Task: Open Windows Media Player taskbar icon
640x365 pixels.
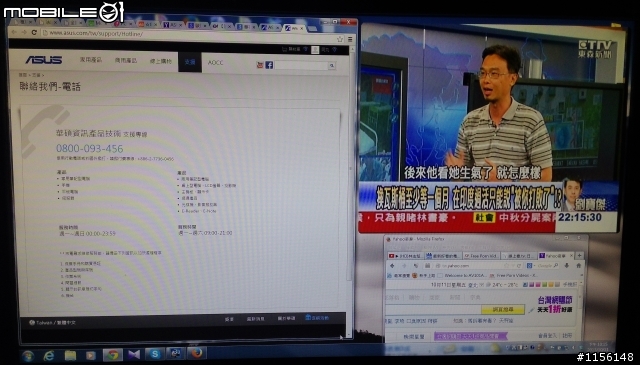Action: [91, 356]
